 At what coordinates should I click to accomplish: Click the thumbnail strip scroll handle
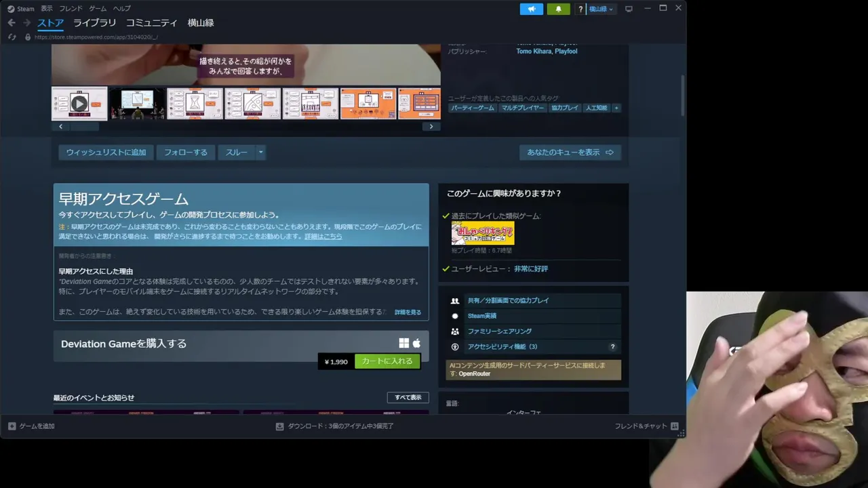point(84,127)
